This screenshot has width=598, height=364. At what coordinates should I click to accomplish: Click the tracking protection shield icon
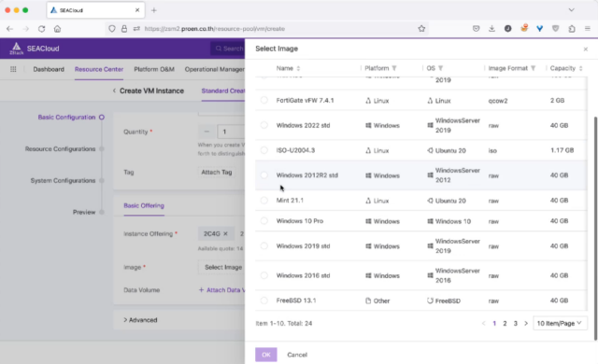[x=112, y=29]
